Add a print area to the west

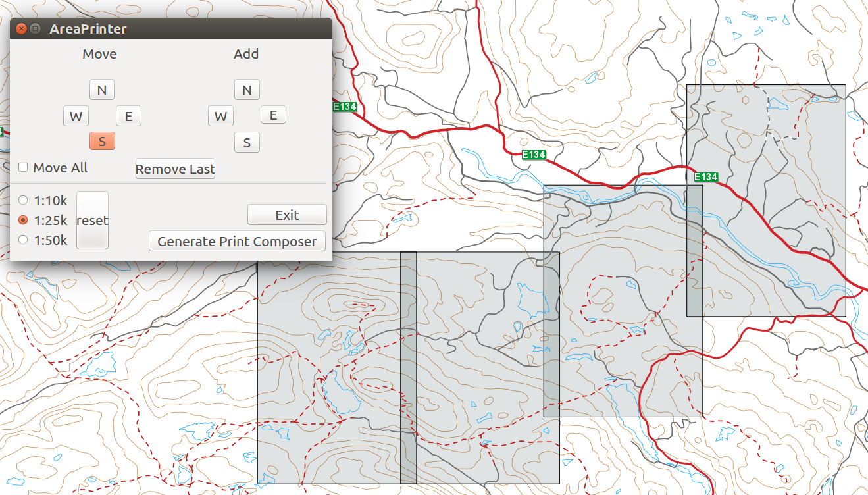coord(220,117)
